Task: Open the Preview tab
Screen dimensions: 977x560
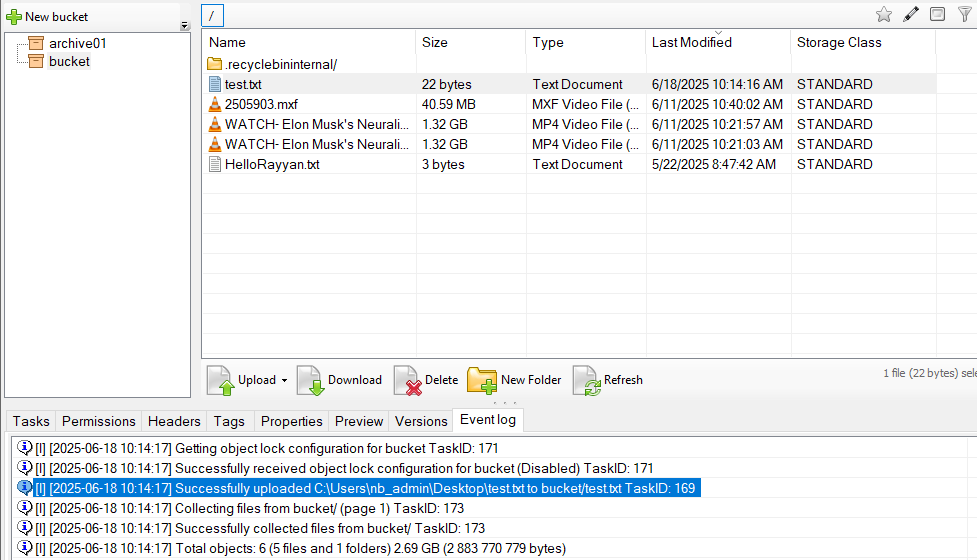Action: (x=359, y=421)
